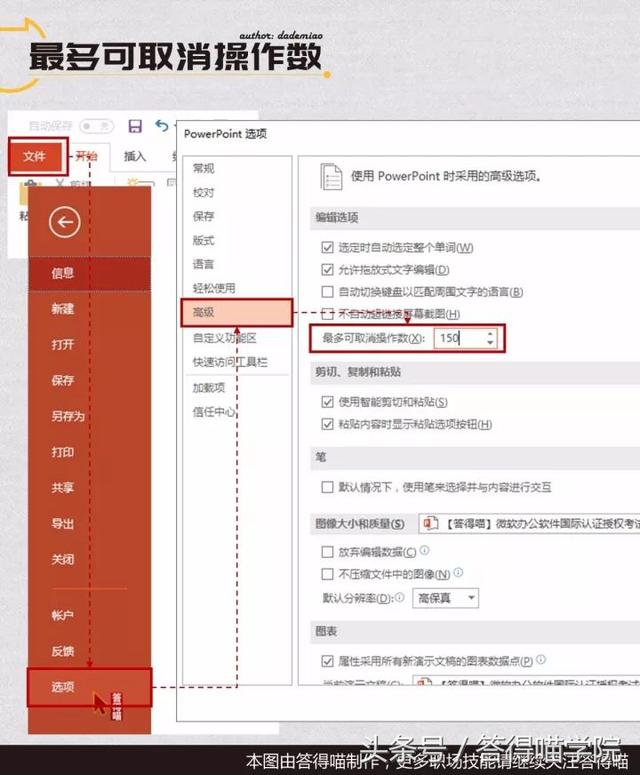Open 选项 in backstage menu
Viewport: 640px width, 775px height.
click(89, 688)
